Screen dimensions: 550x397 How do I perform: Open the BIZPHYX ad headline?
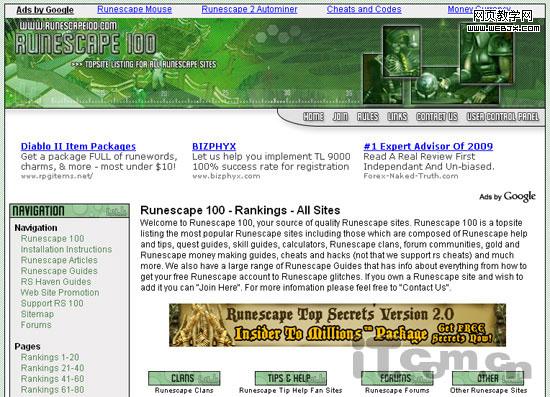point(214,146)
